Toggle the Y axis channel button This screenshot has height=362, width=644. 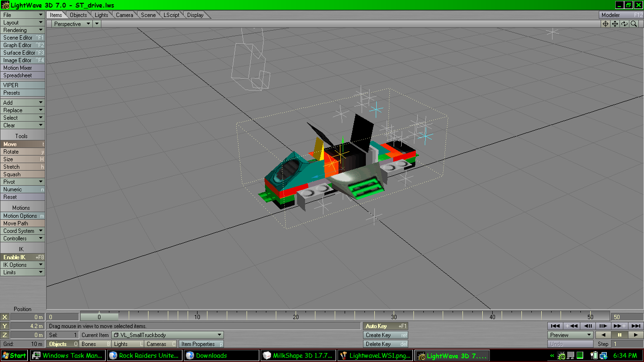[5, 326]
